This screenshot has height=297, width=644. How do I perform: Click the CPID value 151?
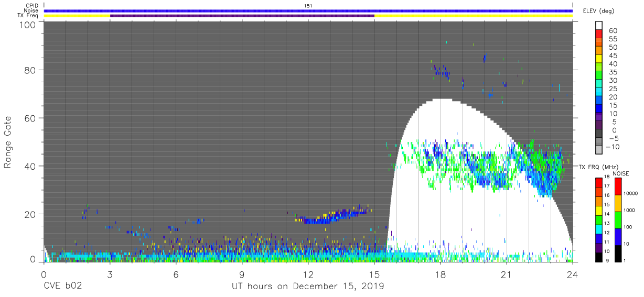coord(308,5)
